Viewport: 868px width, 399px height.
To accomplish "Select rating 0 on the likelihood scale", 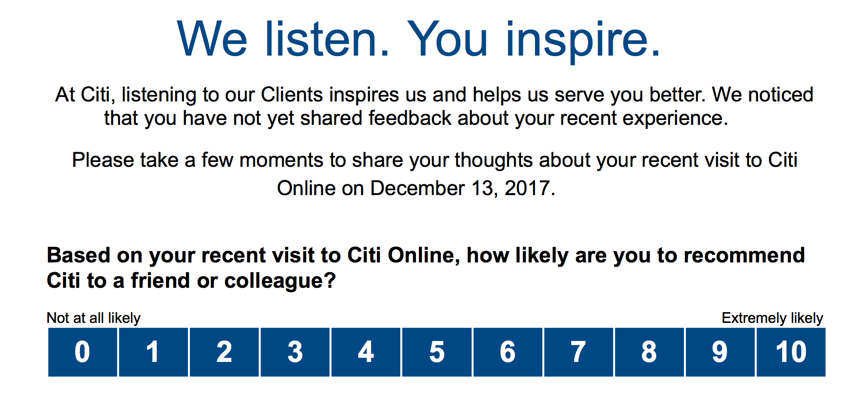I will 83,352.
